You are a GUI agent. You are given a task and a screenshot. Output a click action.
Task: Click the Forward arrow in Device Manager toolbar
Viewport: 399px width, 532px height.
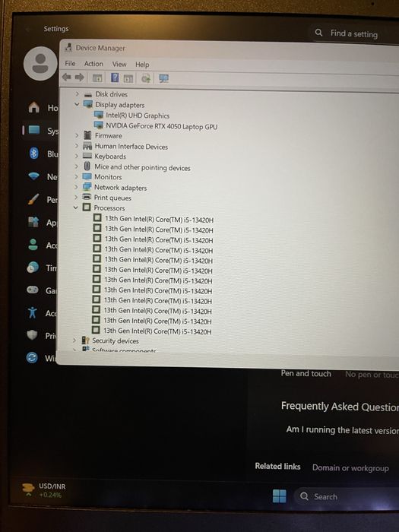tap(79, 78)
